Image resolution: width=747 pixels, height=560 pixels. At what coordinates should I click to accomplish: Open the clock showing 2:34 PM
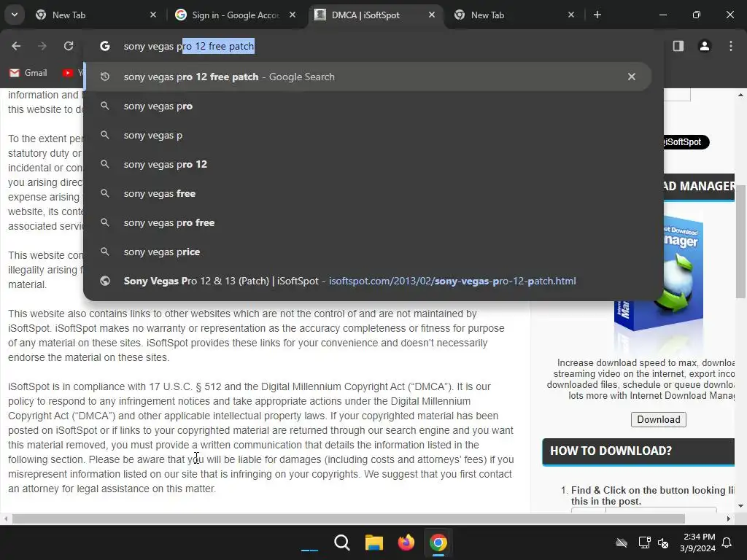click(698, 542)
